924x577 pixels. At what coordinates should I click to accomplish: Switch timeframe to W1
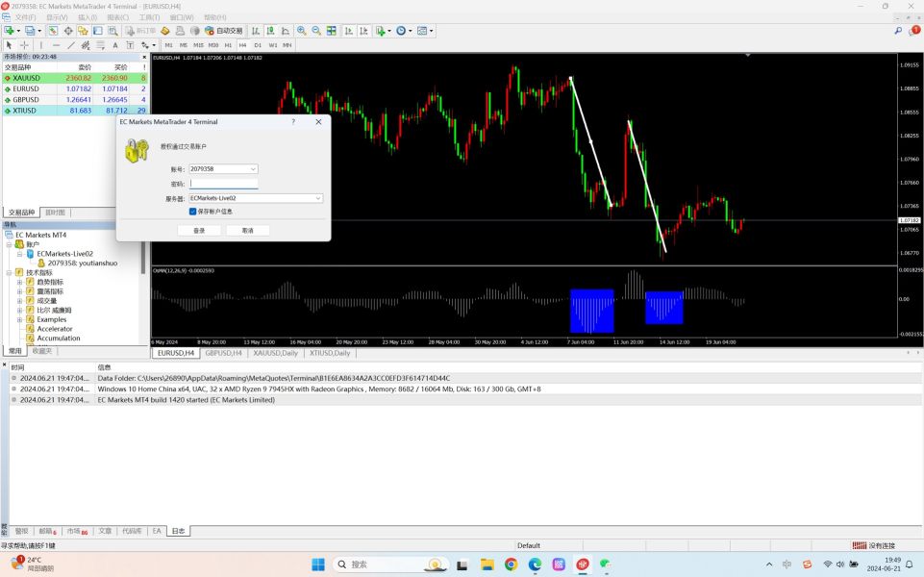pyautogui.click(x=273, y=45)
